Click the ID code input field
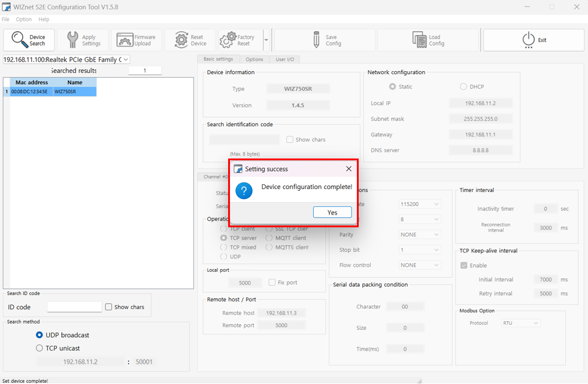Viewport: 588px width, 384px height. click(x=74, y=307)
